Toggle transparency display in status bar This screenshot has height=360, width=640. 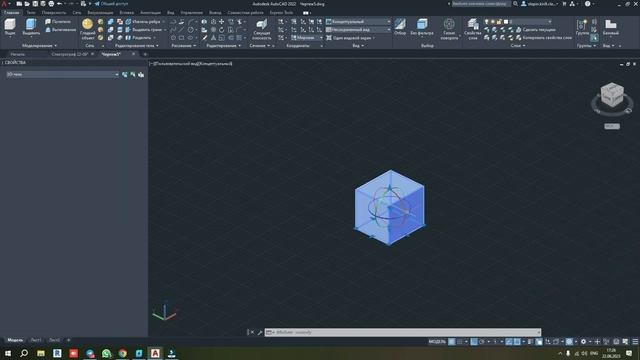point(539,342)
